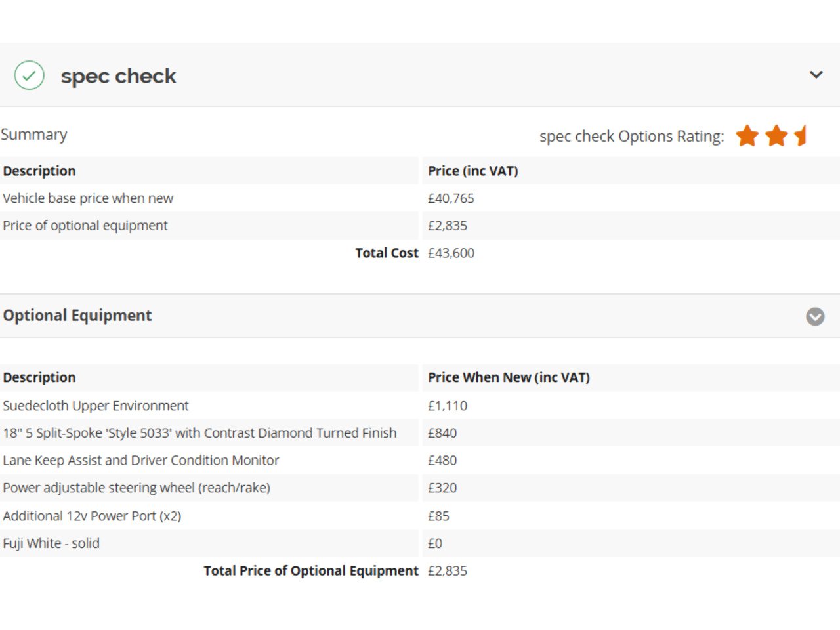Select the Additional 12v Power Port entry
The width and height of the screenshot is (840, 630).
coord(92,516)
